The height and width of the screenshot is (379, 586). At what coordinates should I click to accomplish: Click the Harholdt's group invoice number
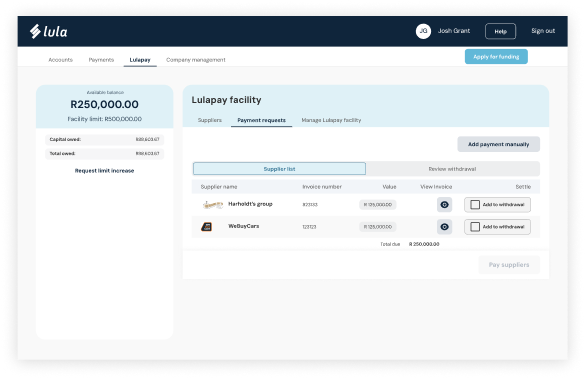pos(310,205)
